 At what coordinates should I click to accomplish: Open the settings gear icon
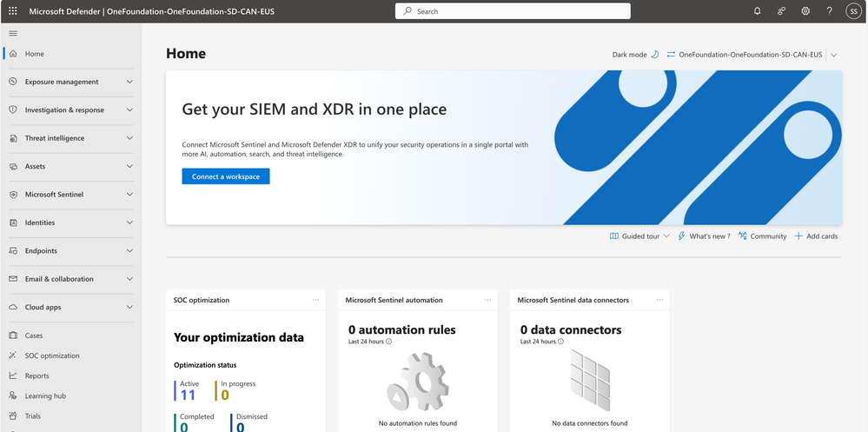point(805,11)
